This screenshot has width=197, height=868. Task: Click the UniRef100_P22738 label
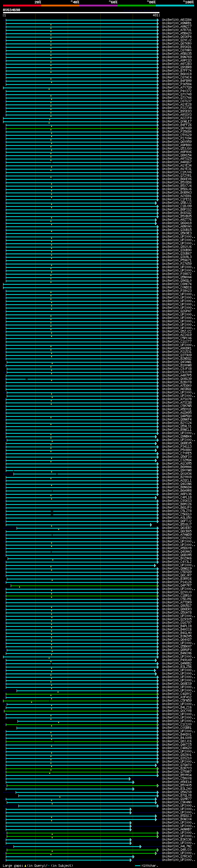[177, 108]
